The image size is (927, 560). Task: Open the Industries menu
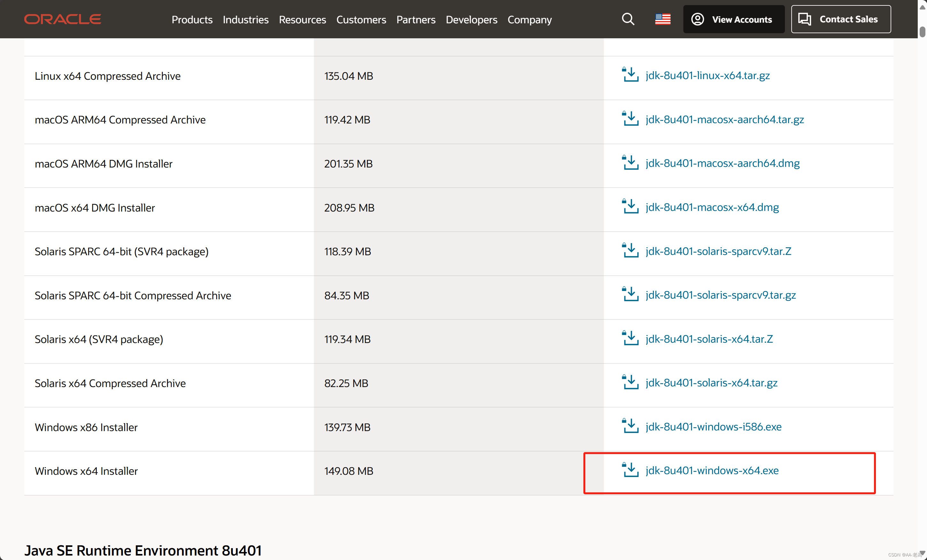pos(245,19)
